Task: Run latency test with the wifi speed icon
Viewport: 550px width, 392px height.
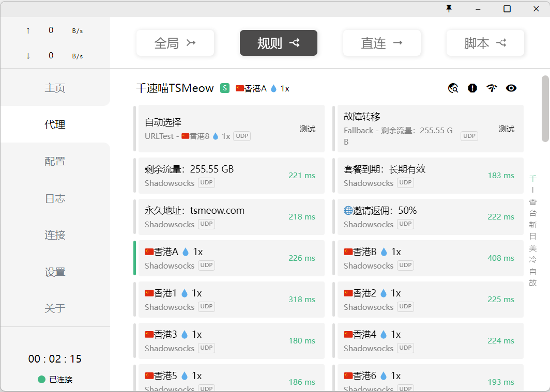Action: (492, 88)
